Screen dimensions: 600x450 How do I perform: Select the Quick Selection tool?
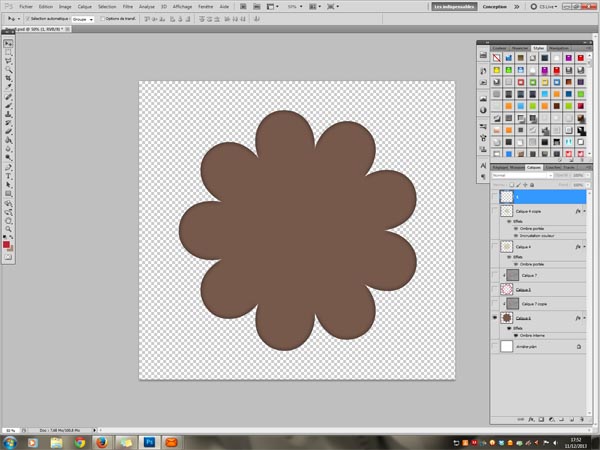[8, 70]
